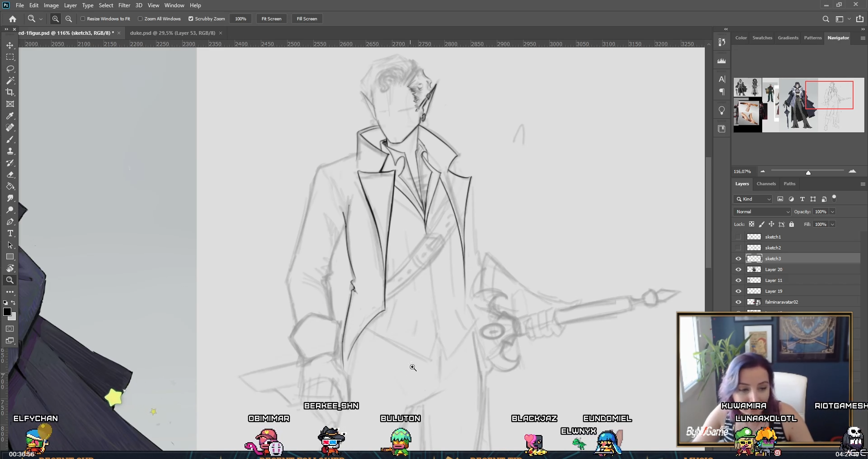Viewport: 868px width, 459px height.
Task: Select the Paint Bucket tool
Action: coord(10,186)
